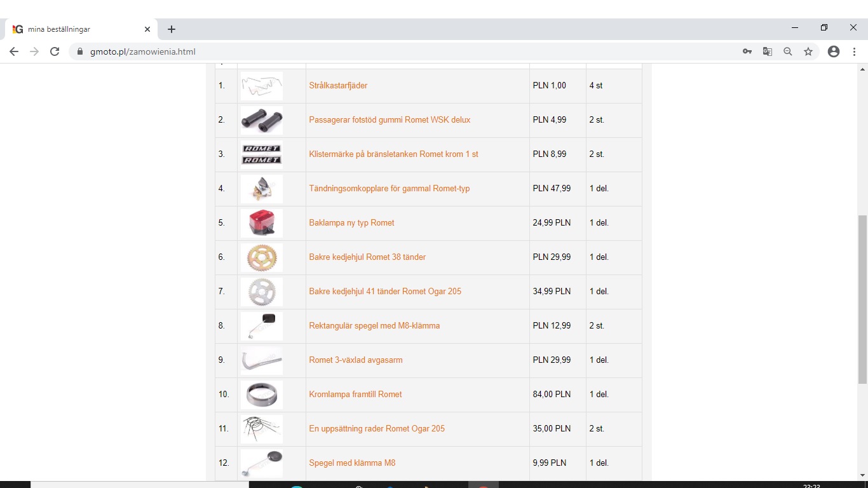Open Chrome's three-dot menu

point(854,51)
